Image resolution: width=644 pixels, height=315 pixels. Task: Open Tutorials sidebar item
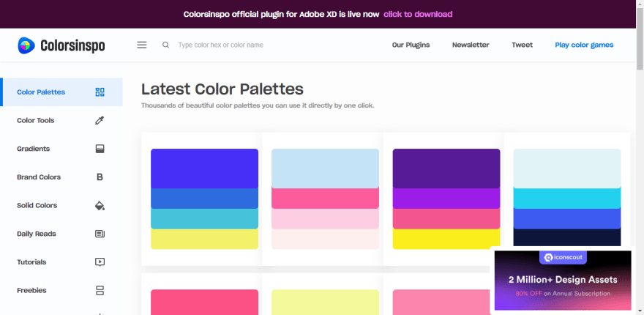(61, 262)
